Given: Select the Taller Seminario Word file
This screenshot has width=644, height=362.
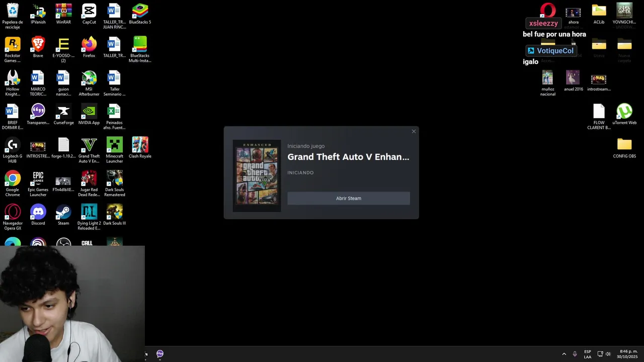Looking at the screenshot, I should pyautogui.click(x=114, y=83).
